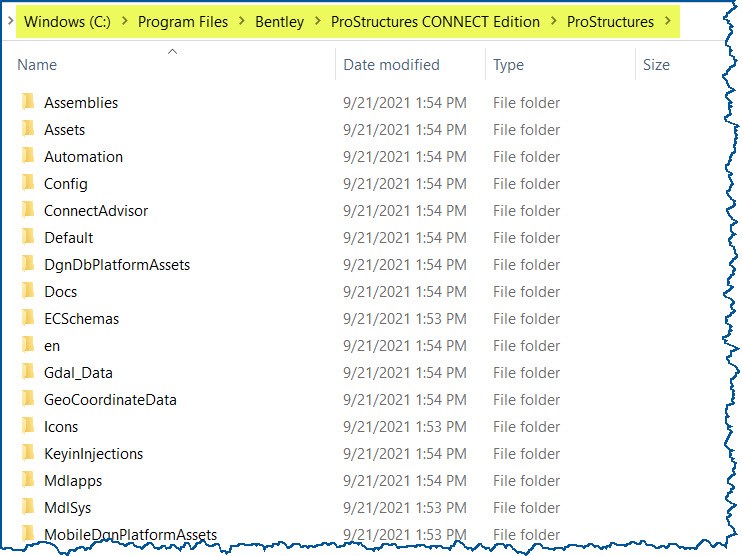
Task: Select the Assemblies folder name
Action: point(81,103)
